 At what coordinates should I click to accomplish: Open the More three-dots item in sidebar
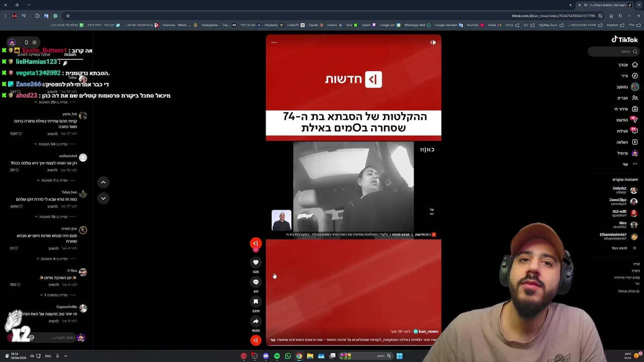tap(635, 164)
